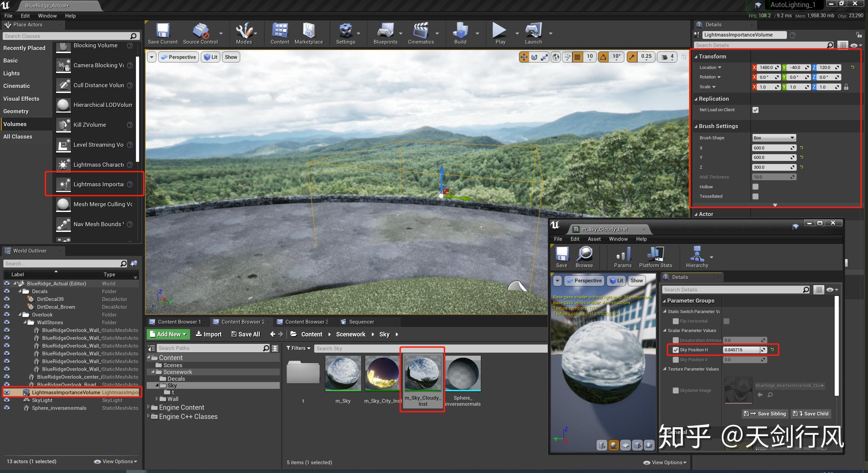Open the Perspective viewport dropdown
The height and width of the screenshot is (473, 868).
pyautogui.click(x=178, y=57)
